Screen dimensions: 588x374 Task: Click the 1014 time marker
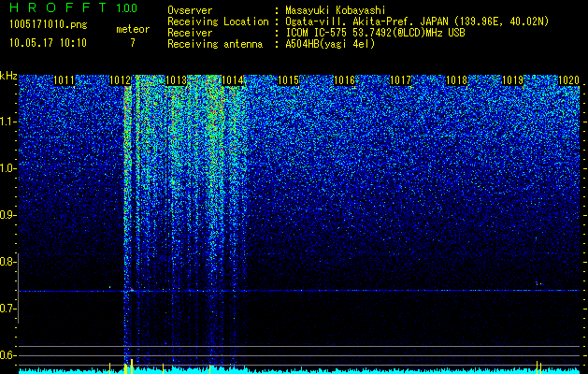coord(232,80)
